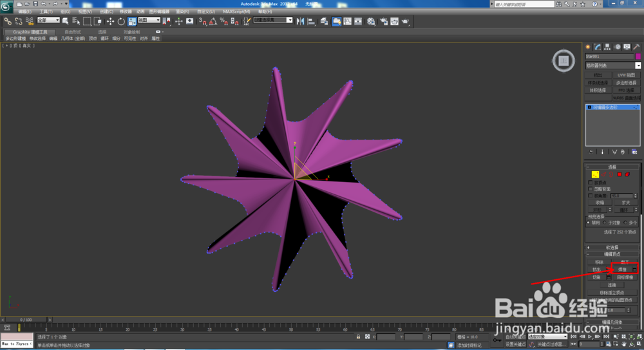Open the Material Editor icon
Viewport: 644px width, 350px height.
coord(372,21)
